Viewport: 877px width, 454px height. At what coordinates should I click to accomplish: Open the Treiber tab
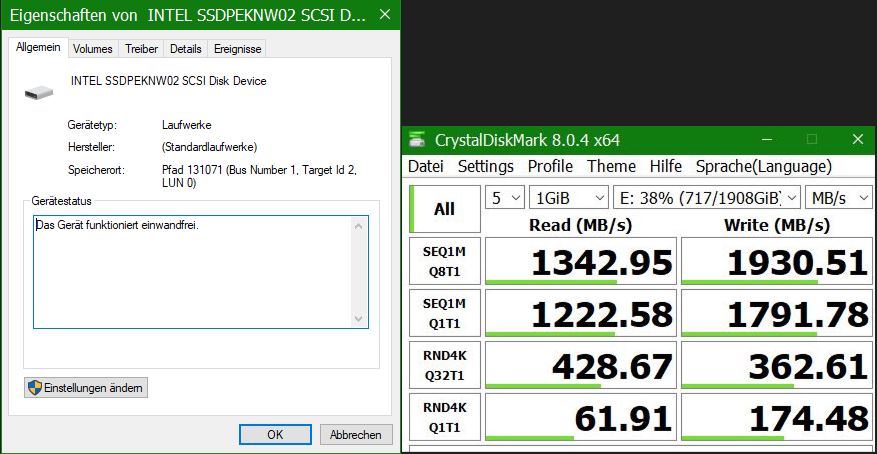tap(142, 49)
